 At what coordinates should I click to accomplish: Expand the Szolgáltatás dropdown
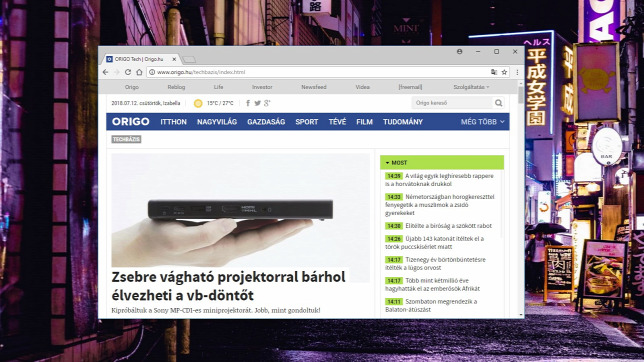point(471,87)
